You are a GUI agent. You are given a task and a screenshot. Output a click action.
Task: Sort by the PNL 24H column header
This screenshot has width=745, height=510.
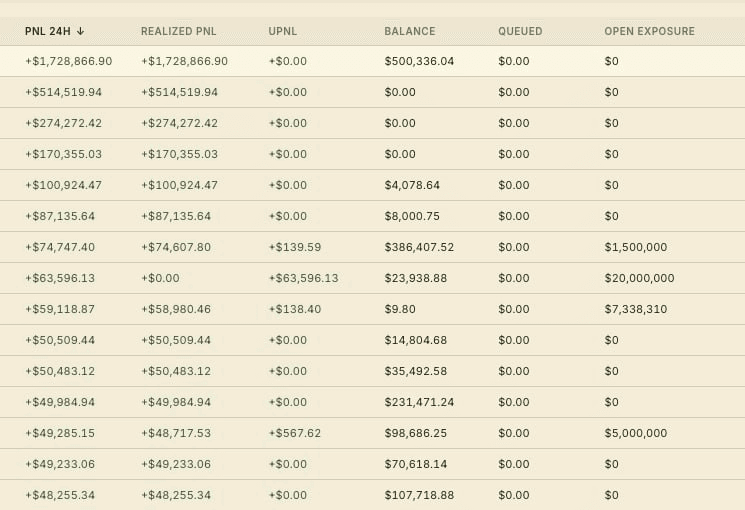pyautogui.click(x=54, y=31)
